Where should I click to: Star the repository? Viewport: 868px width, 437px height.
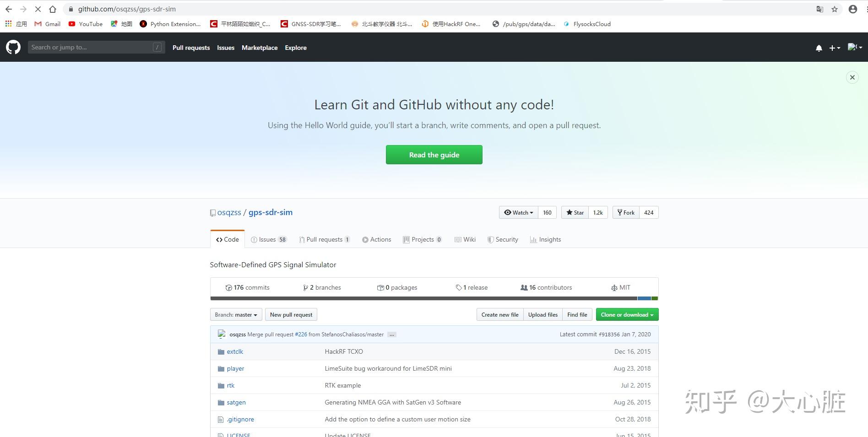575,212
